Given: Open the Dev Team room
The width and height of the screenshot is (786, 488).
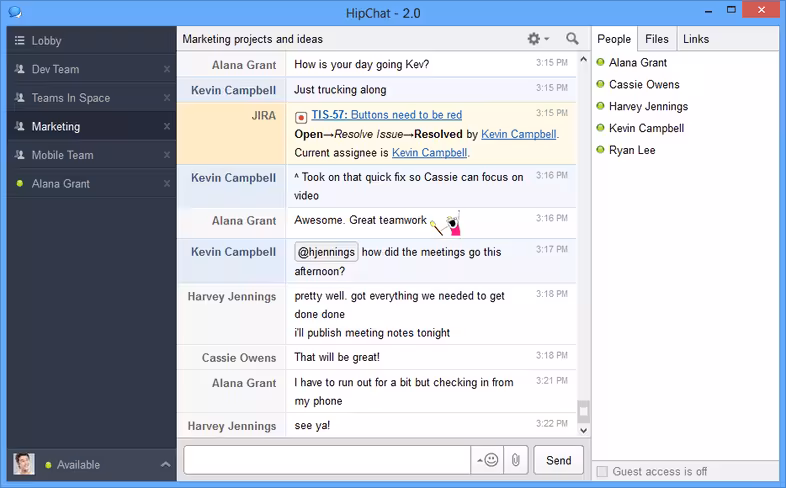Looking at the screenshot, I should (x=92, y=69).
